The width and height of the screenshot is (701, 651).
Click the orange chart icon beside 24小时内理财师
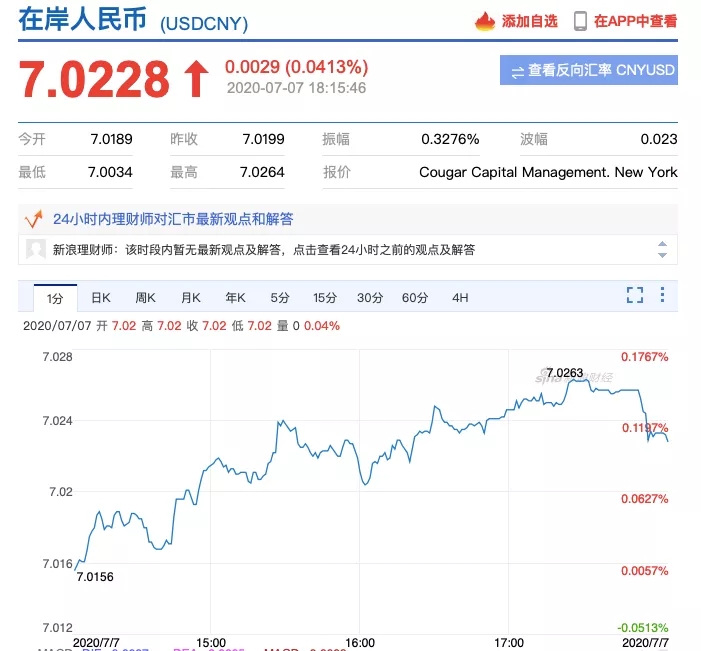click(x=34, y=218)
